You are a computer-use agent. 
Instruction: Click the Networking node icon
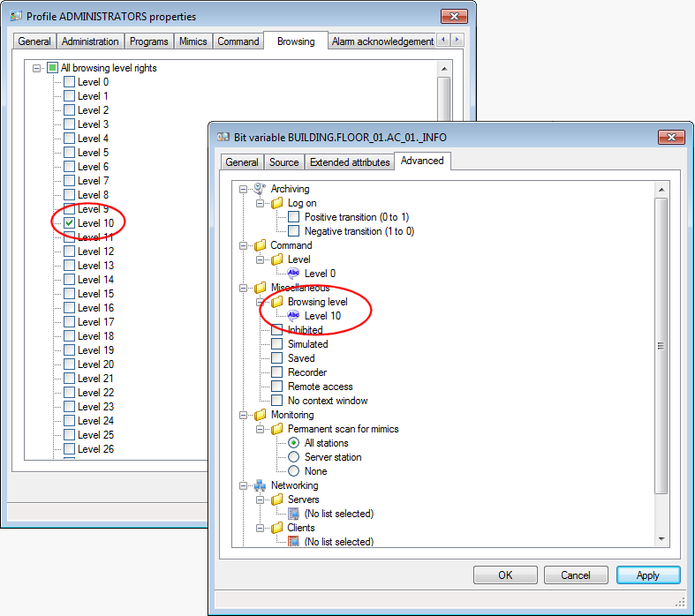tap(260, 485)
